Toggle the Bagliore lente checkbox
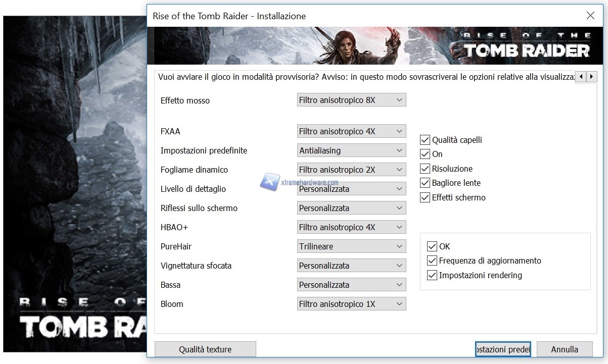The image size is (608, 364). click(425, 183)
